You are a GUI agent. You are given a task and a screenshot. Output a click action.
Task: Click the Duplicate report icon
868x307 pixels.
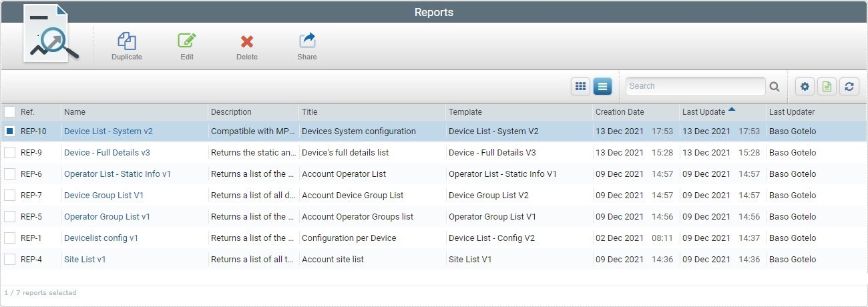(x=127, y=41)
